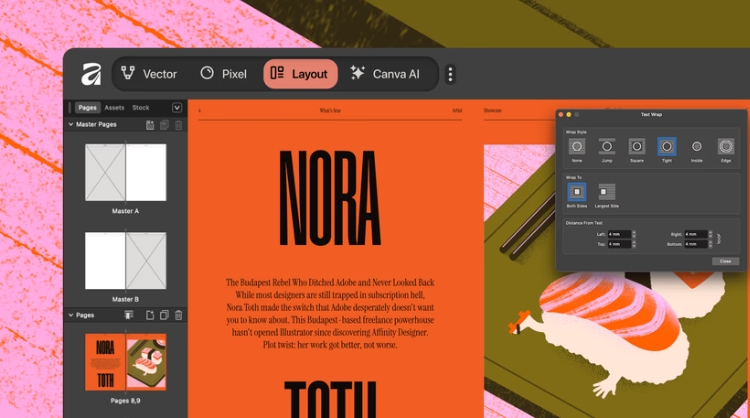Choose the Inside wrap style
This screenshot has width=750, height=418.
click(x=696, y=146)
